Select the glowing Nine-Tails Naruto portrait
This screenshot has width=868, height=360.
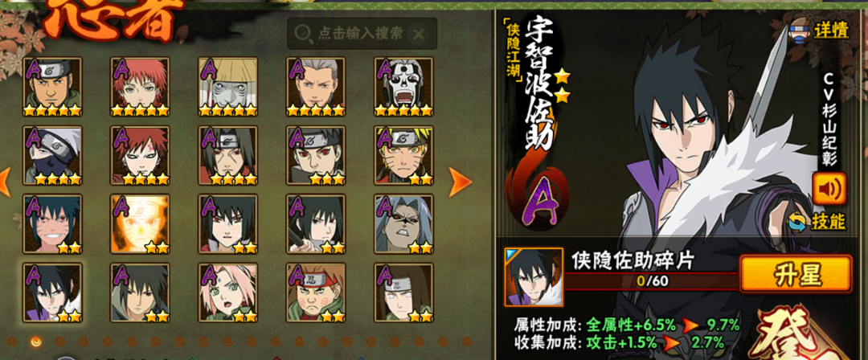(x=140, y=223)
